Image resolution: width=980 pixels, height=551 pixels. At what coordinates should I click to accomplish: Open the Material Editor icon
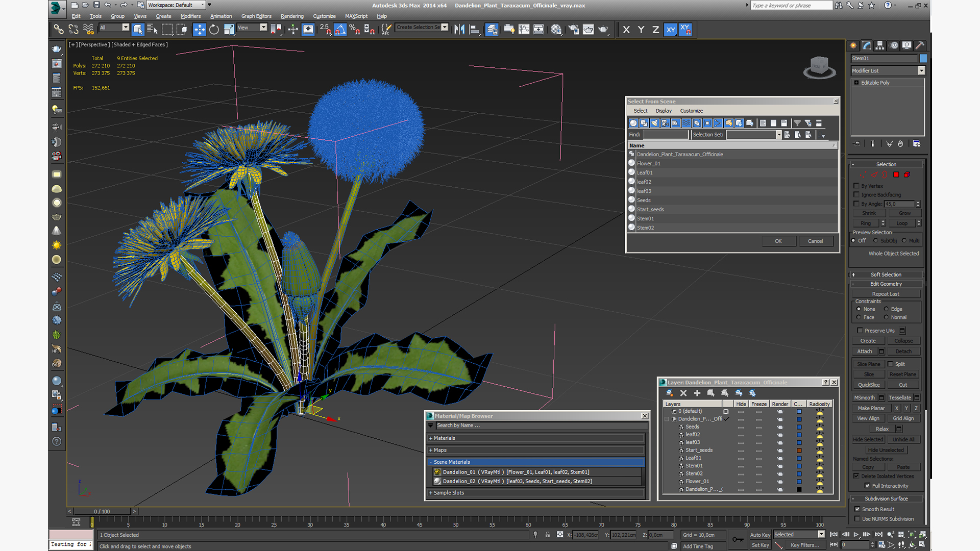[556, 30]
